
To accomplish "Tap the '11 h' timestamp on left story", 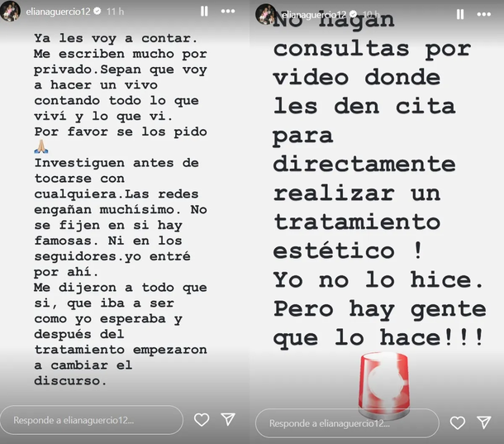I will click(x=115, y=12).
